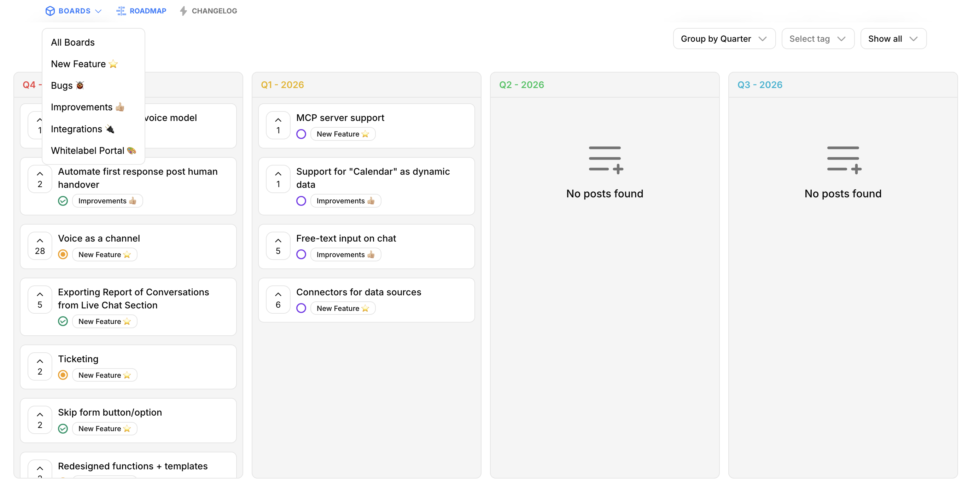The width and height of the screenshot is (980, 498).
Task: Upvote MCP server support post
Action: coord(278,125)
